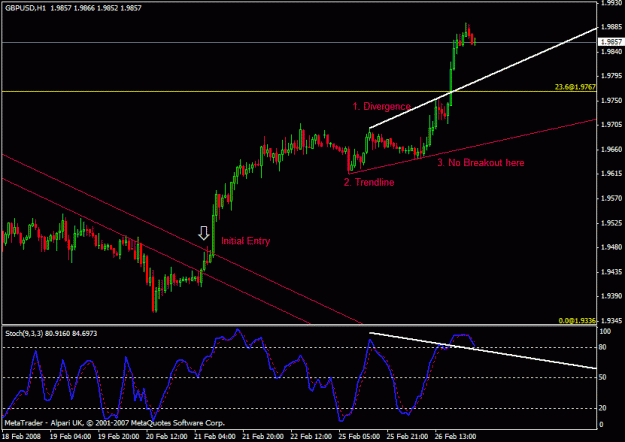This screenshot has width=625, height=442.
Task: Click the white down arrow above Initial Entry
Action: tap(204, 233)
